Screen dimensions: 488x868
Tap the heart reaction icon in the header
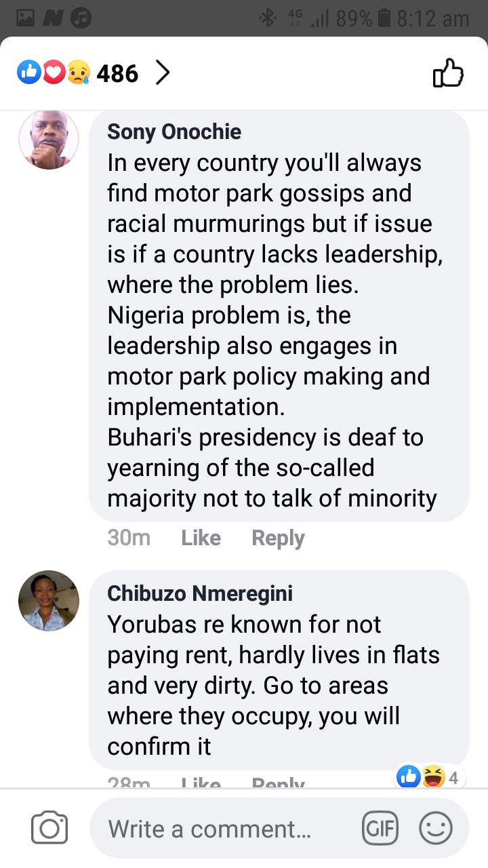(x=54, y=73)
